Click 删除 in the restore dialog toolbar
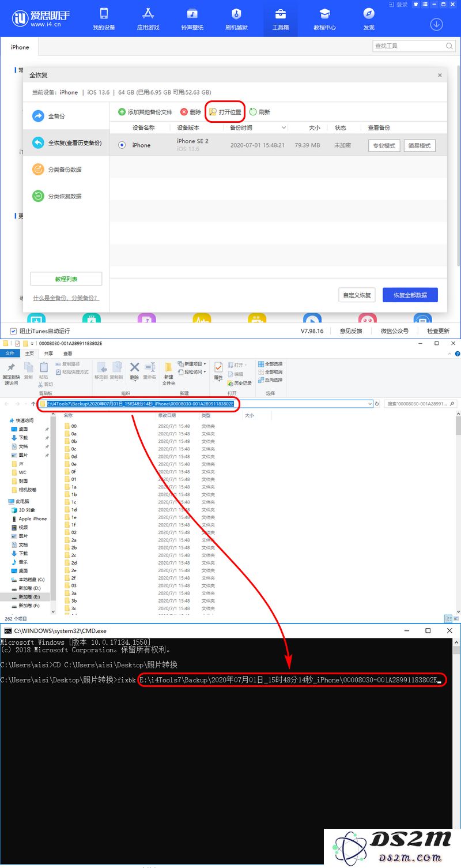461x868 pixels. pyautogui.click(x=191, y=112)
